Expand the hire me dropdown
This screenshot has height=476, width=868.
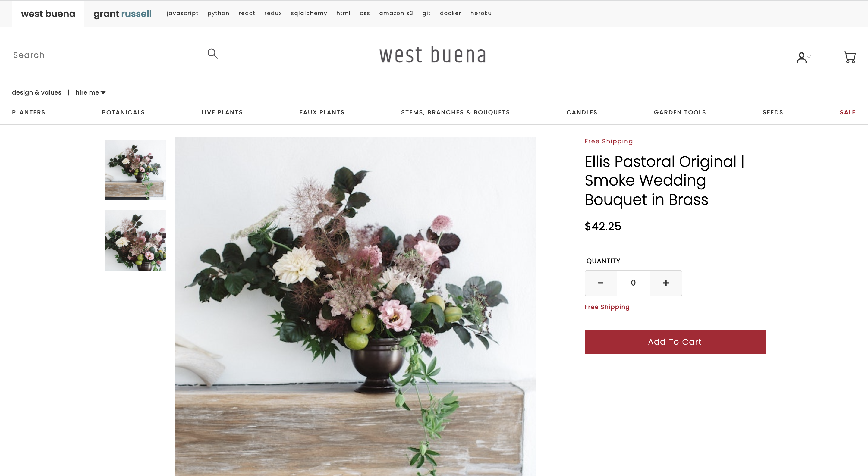[90, 92]
